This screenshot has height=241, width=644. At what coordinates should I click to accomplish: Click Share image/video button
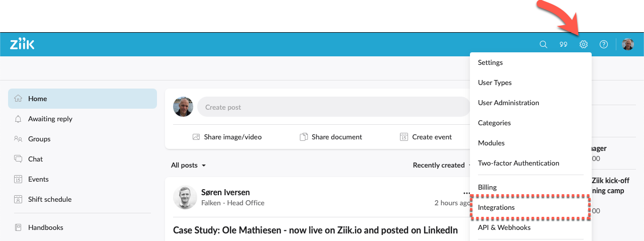point(227,137)
